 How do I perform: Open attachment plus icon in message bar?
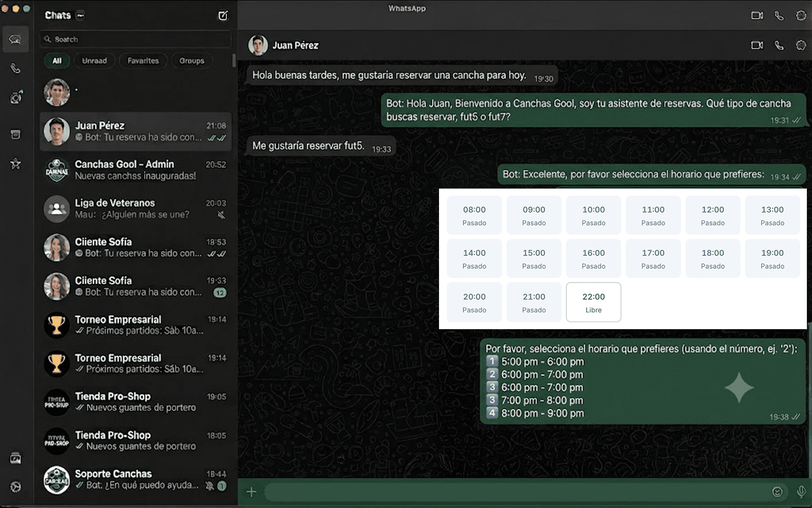tap(251, 492)
